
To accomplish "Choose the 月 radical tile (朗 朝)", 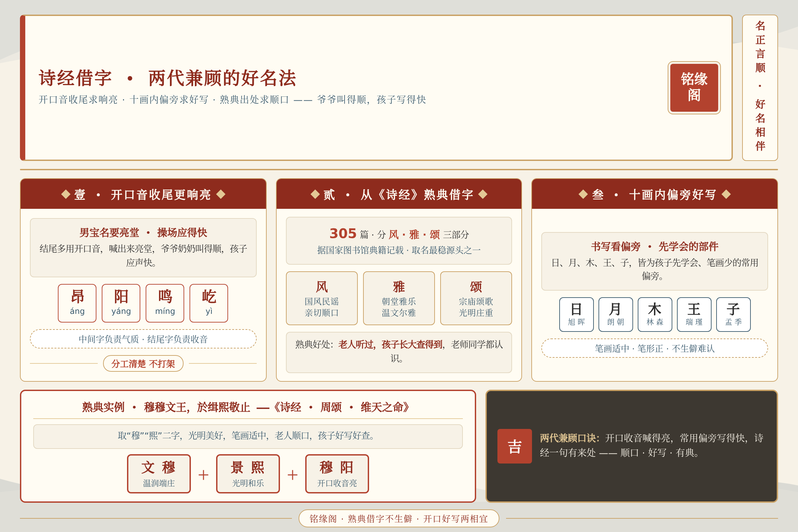I will click(x=615, y=315).
